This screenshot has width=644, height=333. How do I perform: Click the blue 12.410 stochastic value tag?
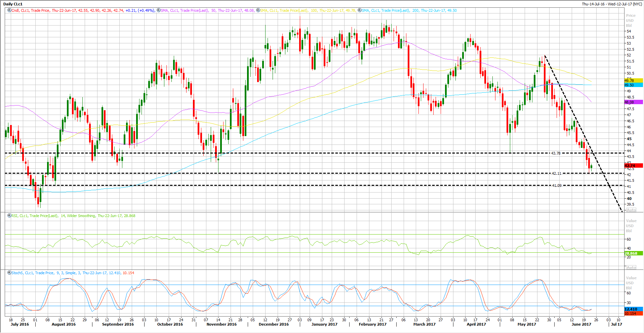tap(633, 309)
